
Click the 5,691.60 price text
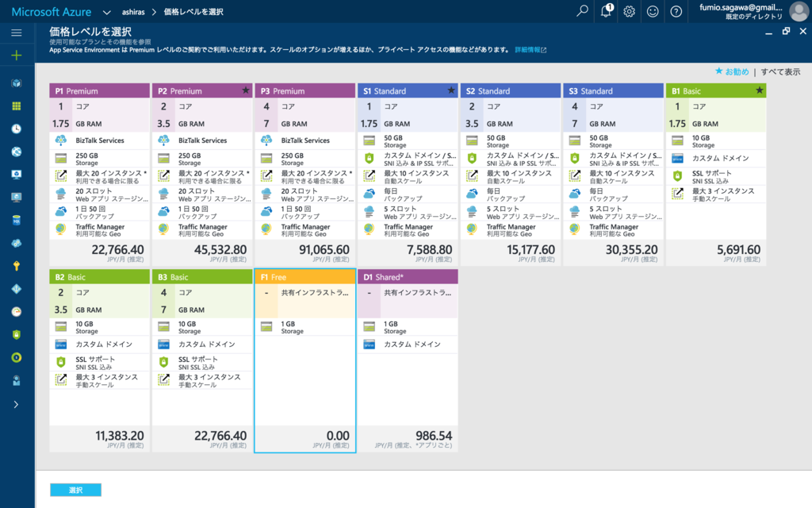tap(738, 250)
